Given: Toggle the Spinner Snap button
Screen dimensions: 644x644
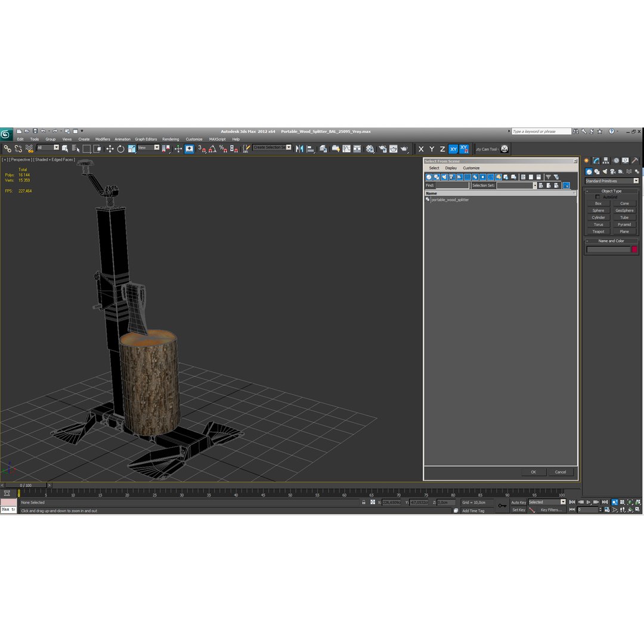Looking at the screenshot, I should coord(234,148).
